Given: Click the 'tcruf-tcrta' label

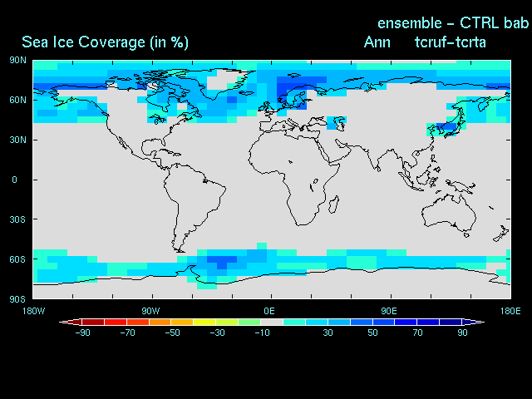Looking at the screenshot, I should [x=450, y=42].
